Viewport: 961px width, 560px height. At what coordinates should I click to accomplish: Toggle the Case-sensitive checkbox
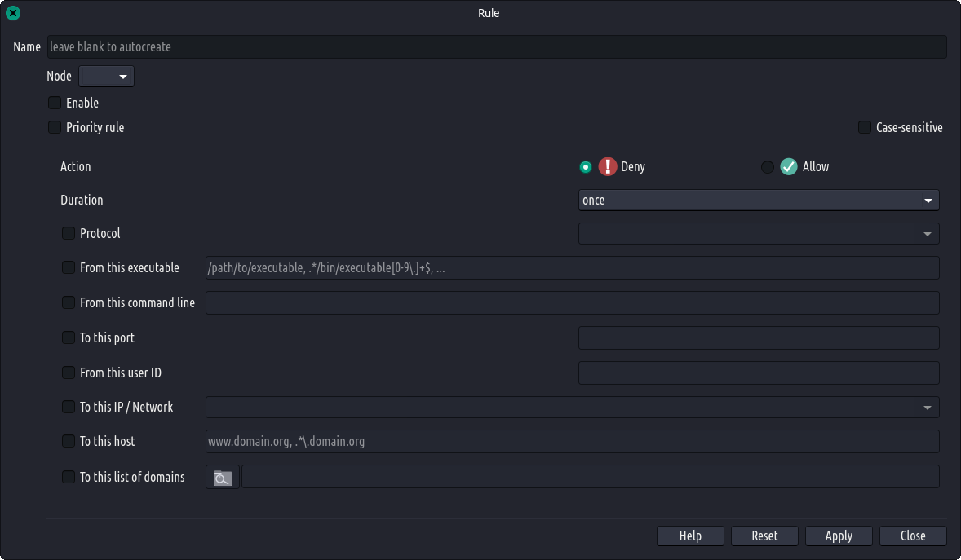pos(865,127)
